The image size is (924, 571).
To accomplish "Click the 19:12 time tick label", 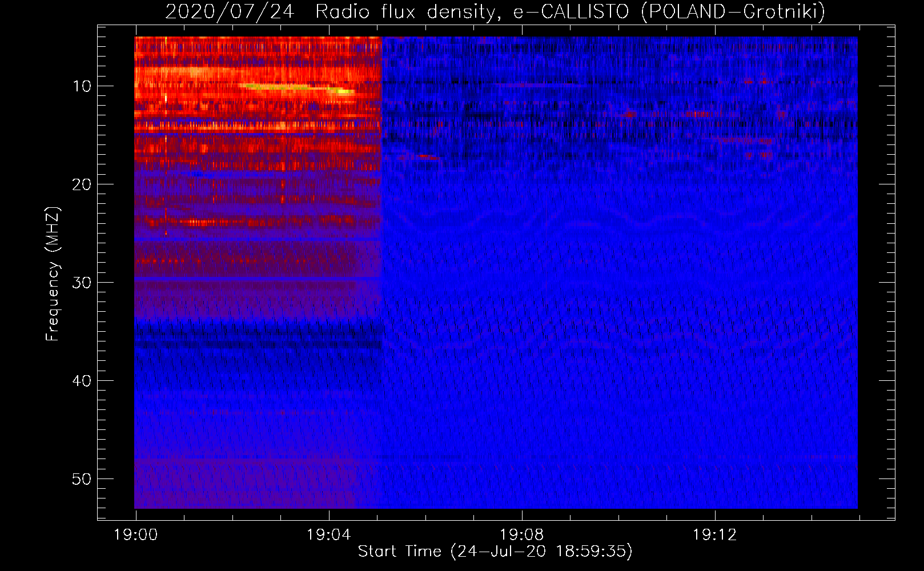I will click(714, 535).
